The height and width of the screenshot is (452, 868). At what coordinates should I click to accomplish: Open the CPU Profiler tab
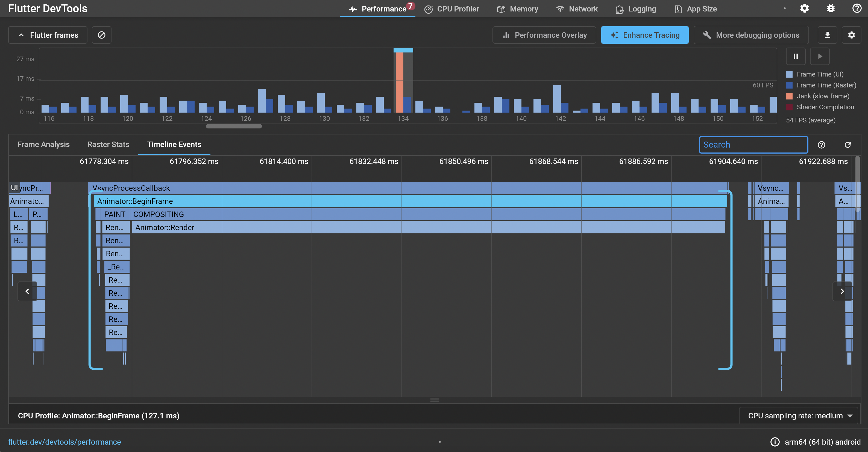451,9
